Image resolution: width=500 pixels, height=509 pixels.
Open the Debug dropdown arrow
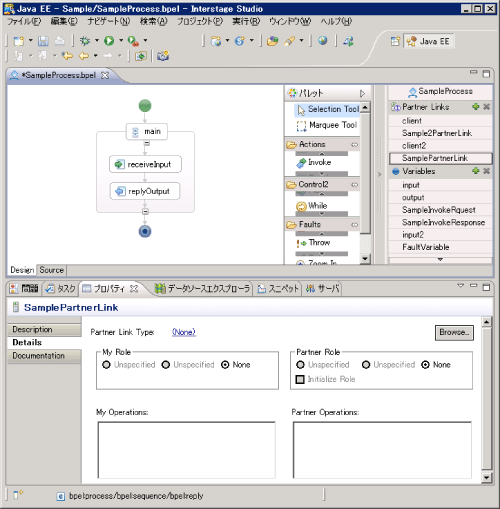(97, 41)
